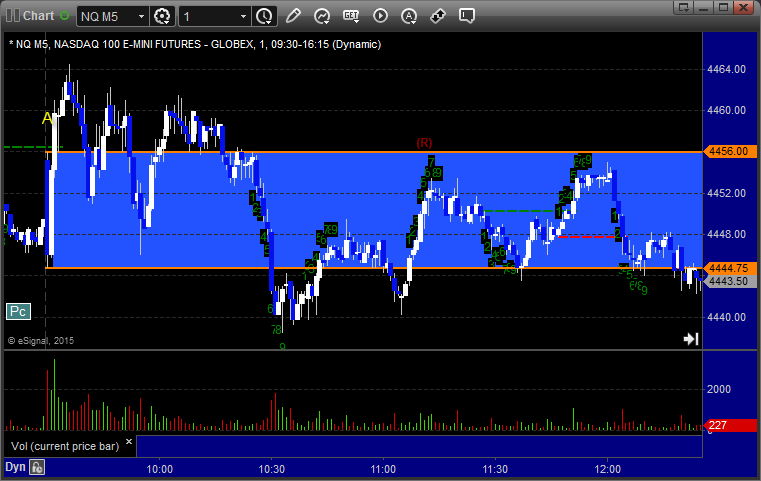
Task: Open the symbol settings gear menu
Action: coord(162,17)
